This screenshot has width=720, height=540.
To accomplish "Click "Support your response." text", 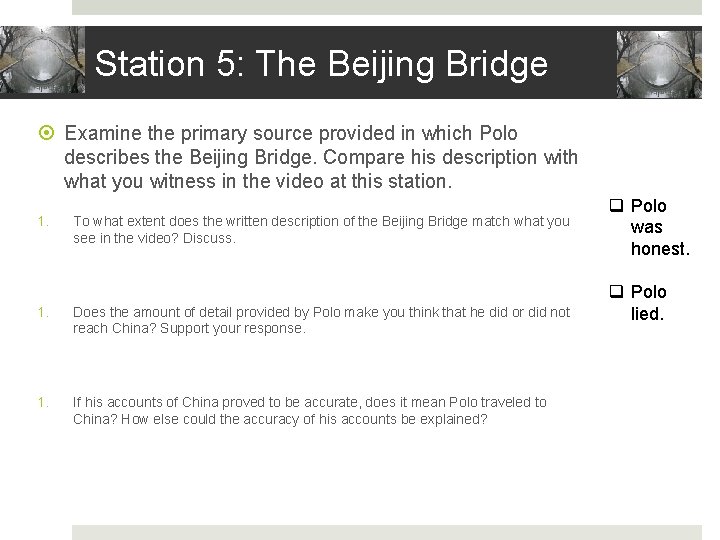I will click(233, 329).
